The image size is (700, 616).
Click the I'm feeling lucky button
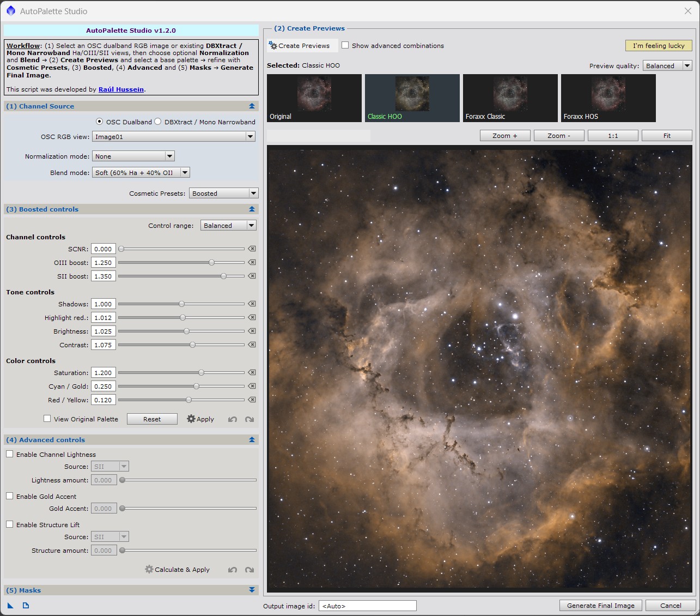coord(659,46)
